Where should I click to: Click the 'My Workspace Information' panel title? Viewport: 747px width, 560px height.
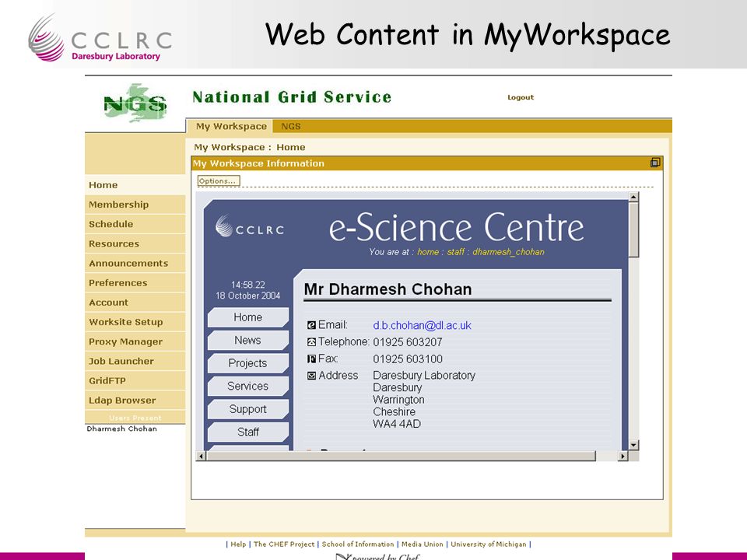(258, 163)
